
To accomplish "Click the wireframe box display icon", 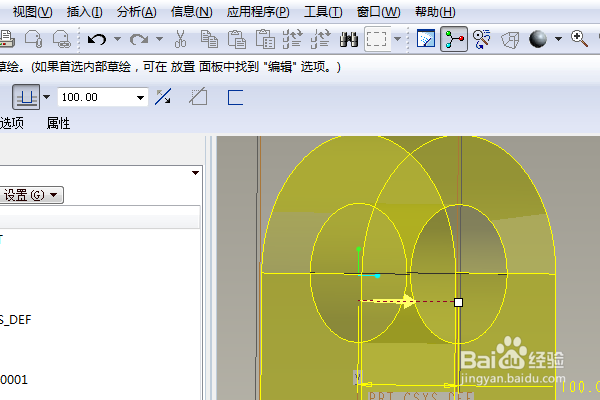I will 510,40.
